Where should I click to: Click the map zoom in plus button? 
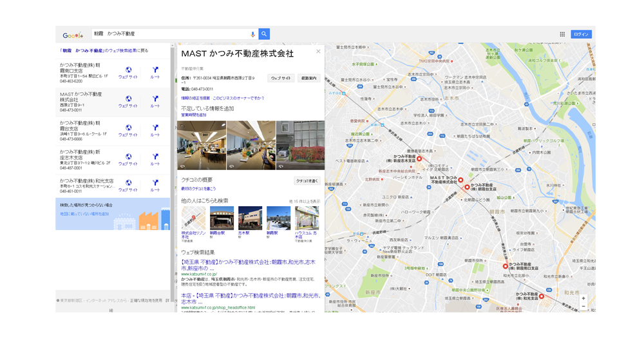click(583, 298)
